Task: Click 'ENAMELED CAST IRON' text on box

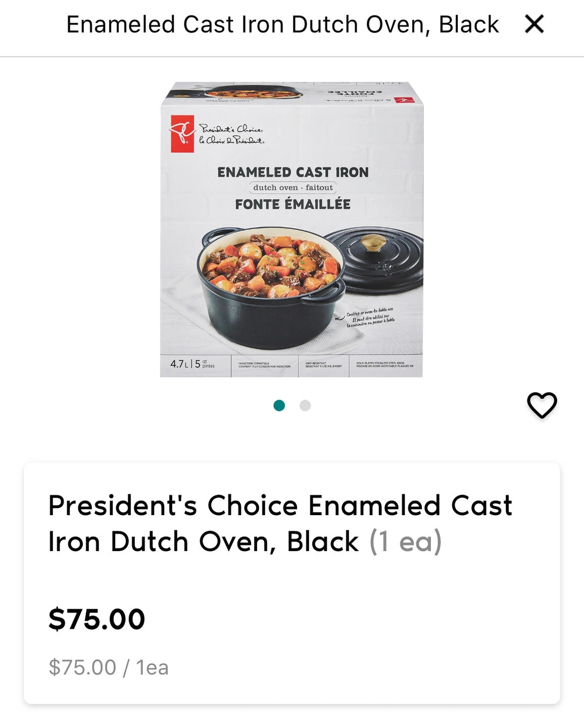Action: coord(293,172)
